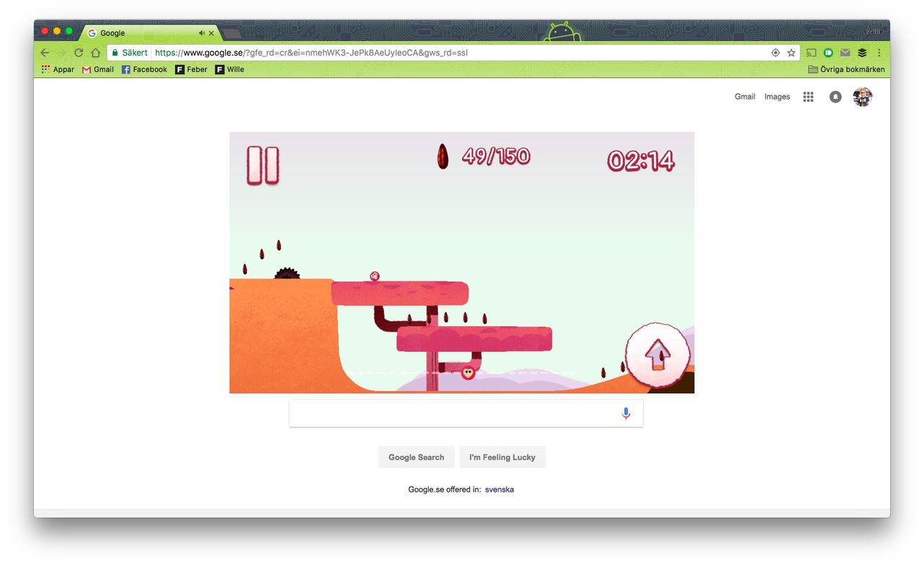
Task: Open Google notifications bell
Action: pyautogui.click(x=835, y=97)
